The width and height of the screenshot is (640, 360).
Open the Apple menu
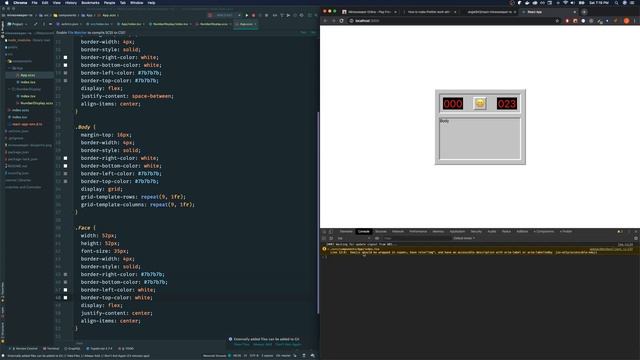(x=6, y=3)
